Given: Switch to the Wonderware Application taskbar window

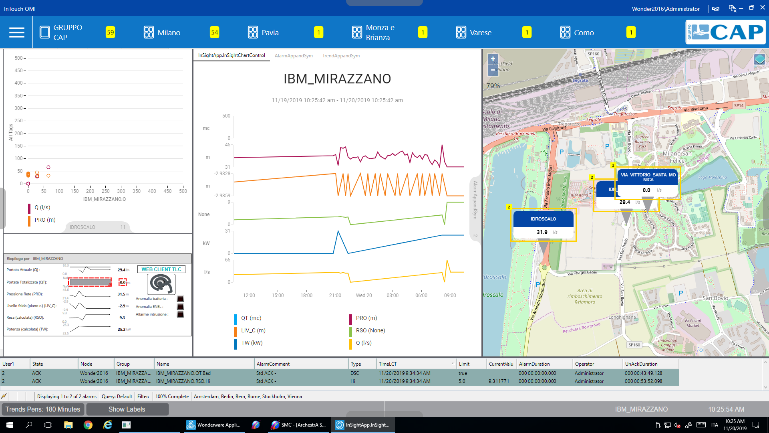Looking at the screenshot, I should click(x=214, y=425).
